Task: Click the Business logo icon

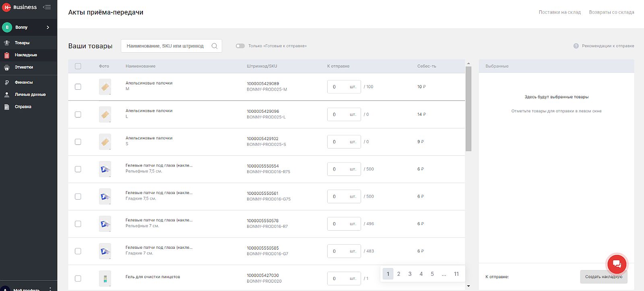Action: [7, 7]
